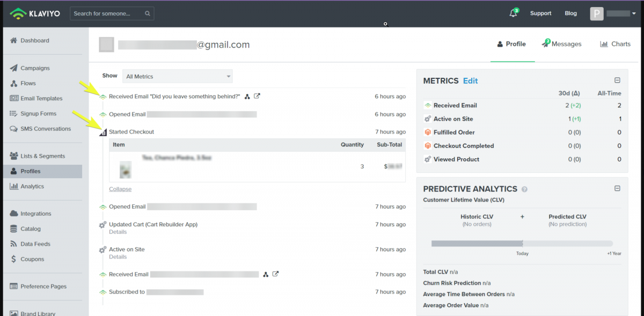Click the search magnifier icon

(x=148, y=13)
